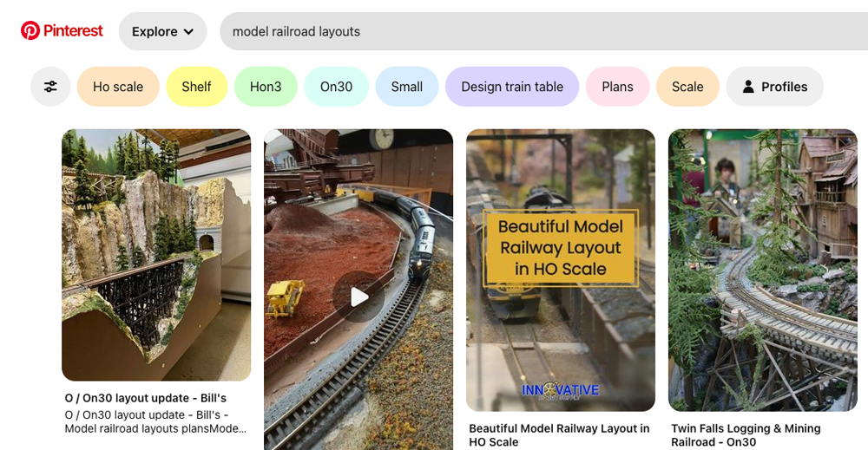Select the Ho scale filter chip
This screenshot has width=868, height=450.
point(118,87)
